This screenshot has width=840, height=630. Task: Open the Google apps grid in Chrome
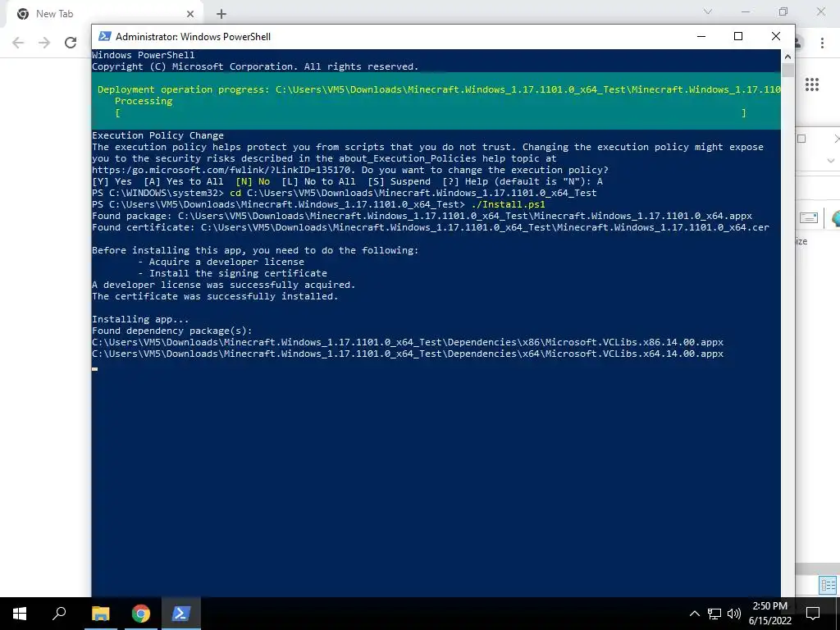click(812, 84)
